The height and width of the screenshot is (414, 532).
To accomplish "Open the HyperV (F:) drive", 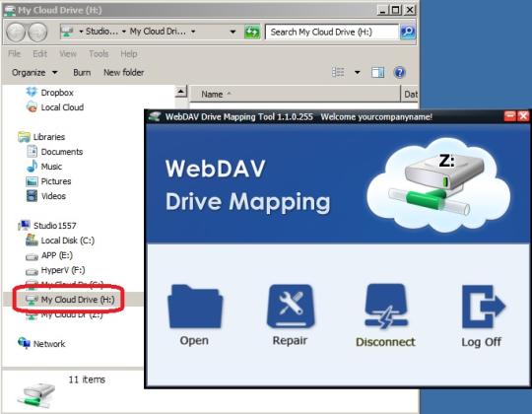I will point(63,270).
